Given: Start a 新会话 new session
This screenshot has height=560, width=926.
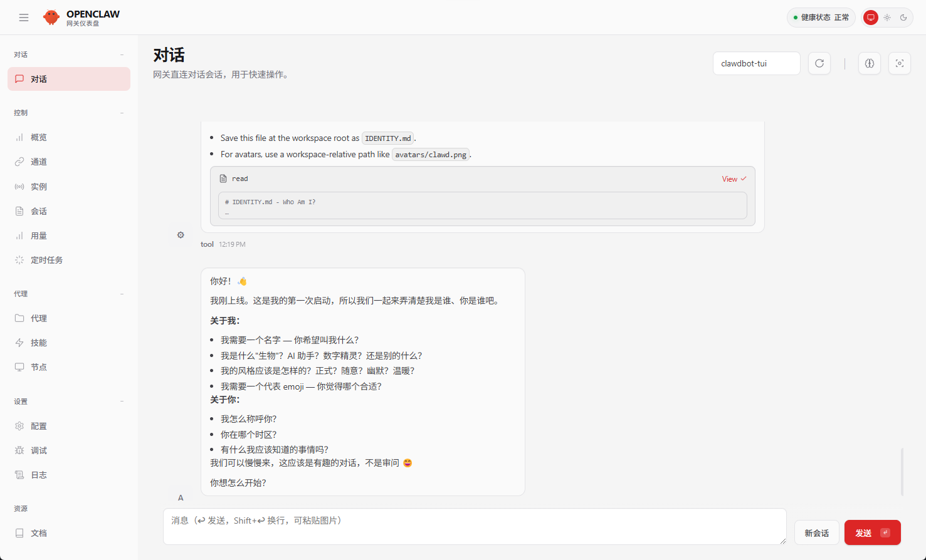Looking at the screenshot, I should click(x=816, y=533).
